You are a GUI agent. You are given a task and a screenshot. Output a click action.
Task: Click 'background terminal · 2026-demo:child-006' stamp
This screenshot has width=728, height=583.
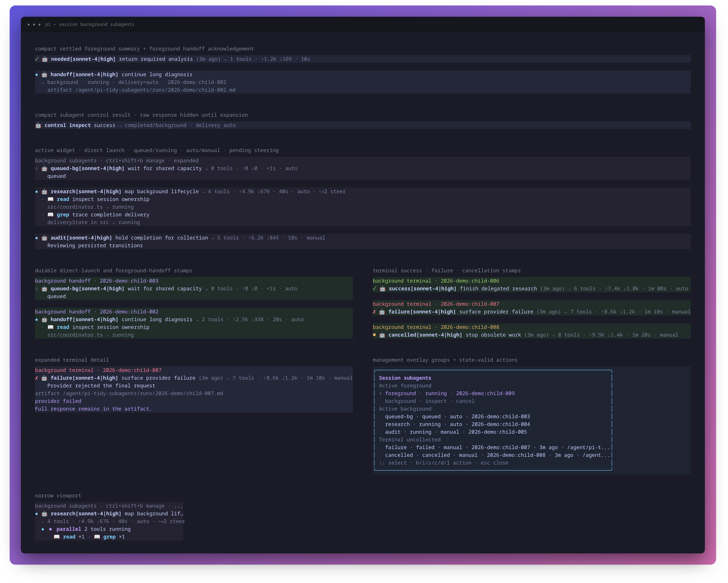pos(436,281)
